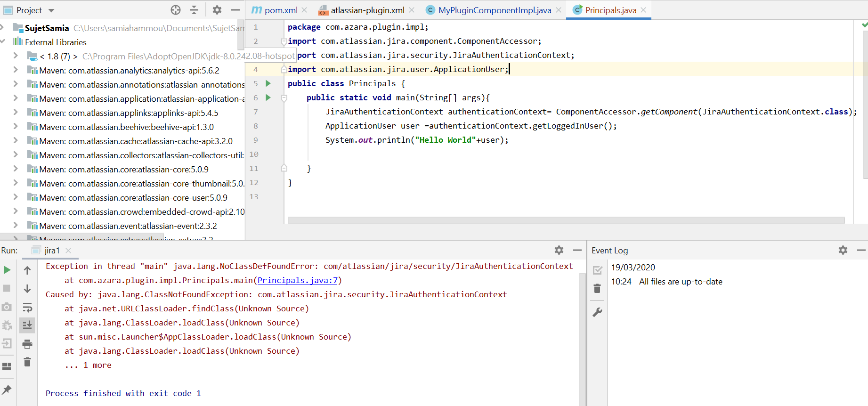Click the Up stack trace arrow
Screen dimensions: 868x406
[27, 270]
